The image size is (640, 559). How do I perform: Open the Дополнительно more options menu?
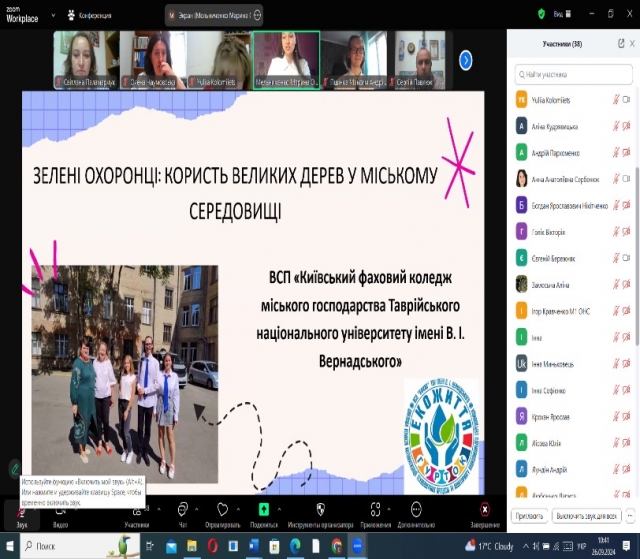[415, 511]
